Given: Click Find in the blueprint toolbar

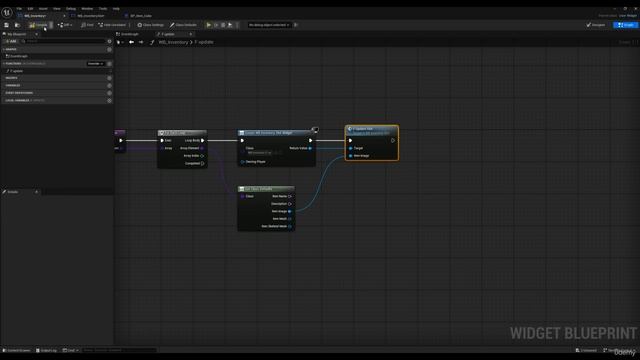Looking at the screenshot, I should coord(87,25).
